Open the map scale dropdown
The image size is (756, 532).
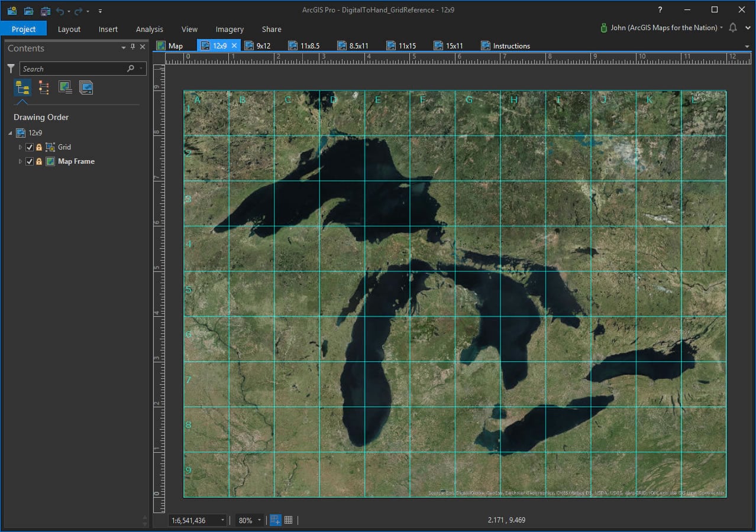tap(222, 520)
